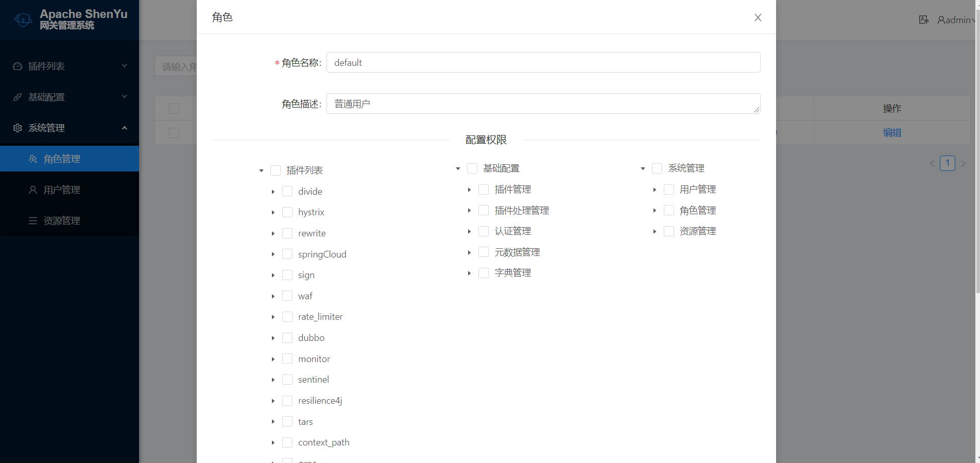Click the 角色名称 input field

543,62
